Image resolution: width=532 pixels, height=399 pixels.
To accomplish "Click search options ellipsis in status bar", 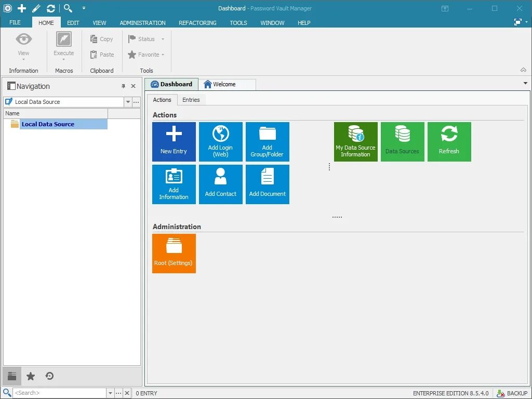I will point(118,393).
